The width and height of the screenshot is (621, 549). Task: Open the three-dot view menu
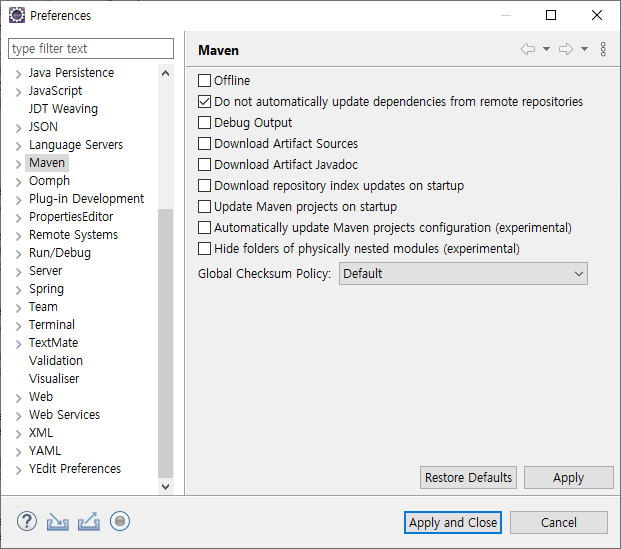(603, 49)
